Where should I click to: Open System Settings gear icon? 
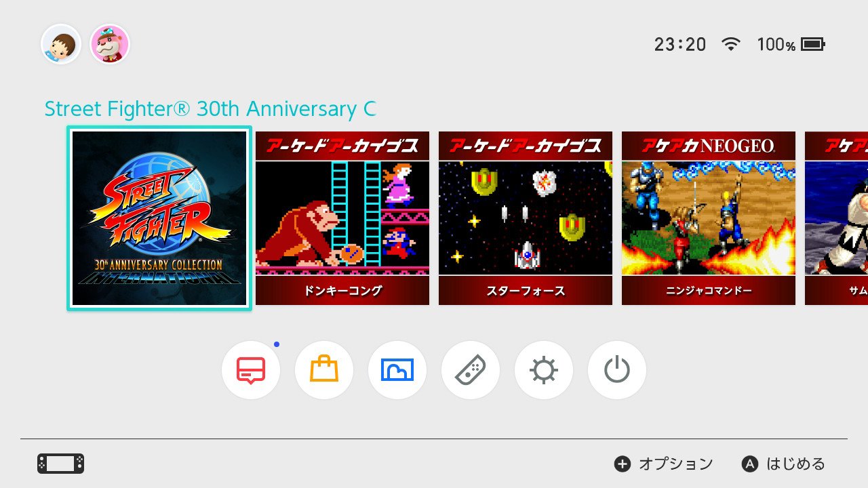pos(544,370)
